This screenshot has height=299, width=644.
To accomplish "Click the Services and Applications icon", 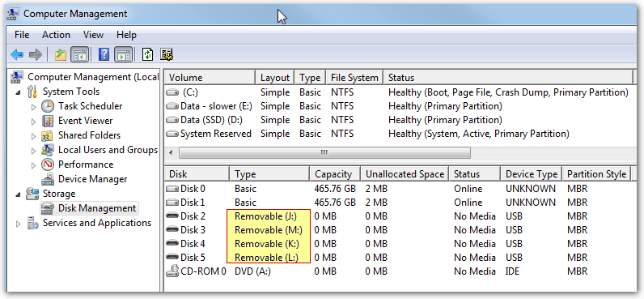I will pyautogui.click(x=32, y=224).
